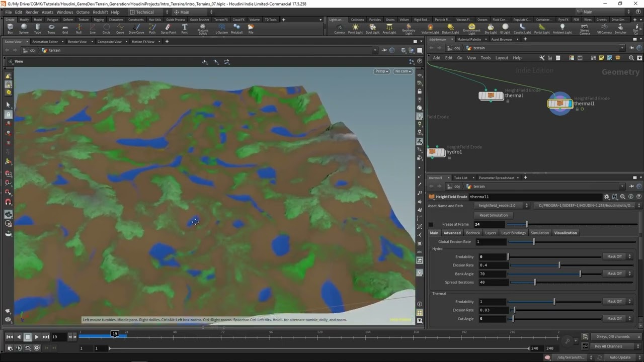Select the Metaball shelf tool
Image resolution: width=644 pixels, height=362 pixels.
[x=237, y=29]
